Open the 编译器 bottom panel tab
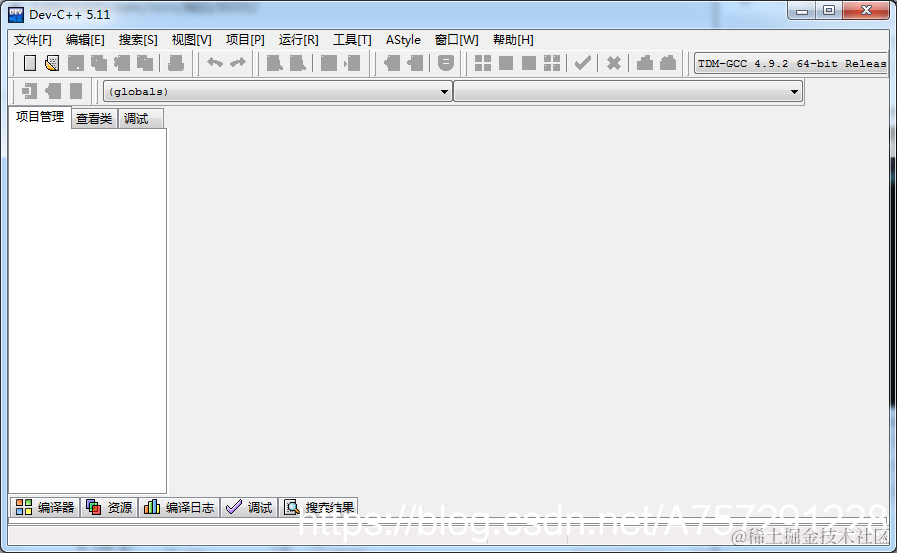 (x=45, y=507)
